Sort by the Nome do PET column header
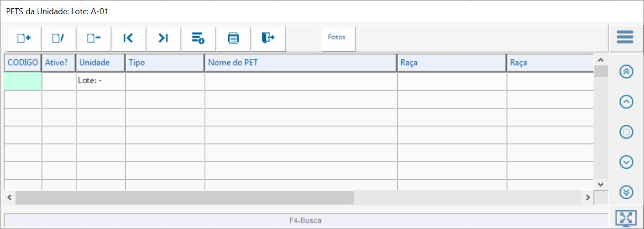This screenshot has height=229, width=644. tap(300, 63)
